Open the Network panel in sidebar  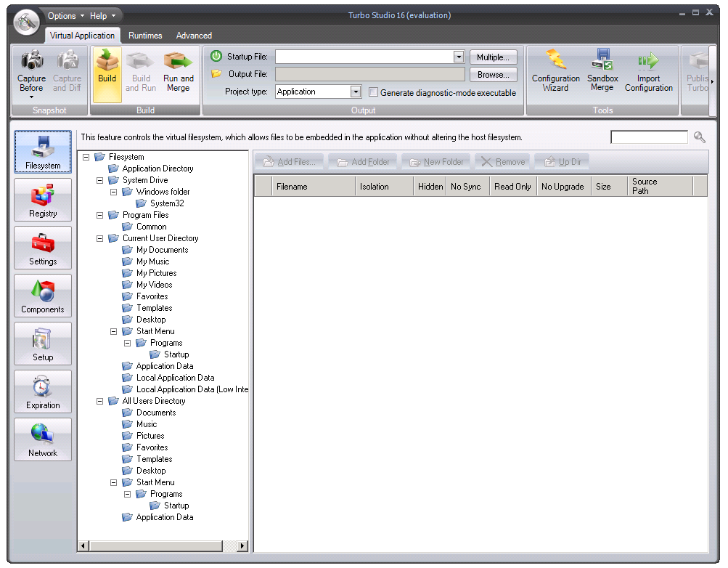click(43, 439)
